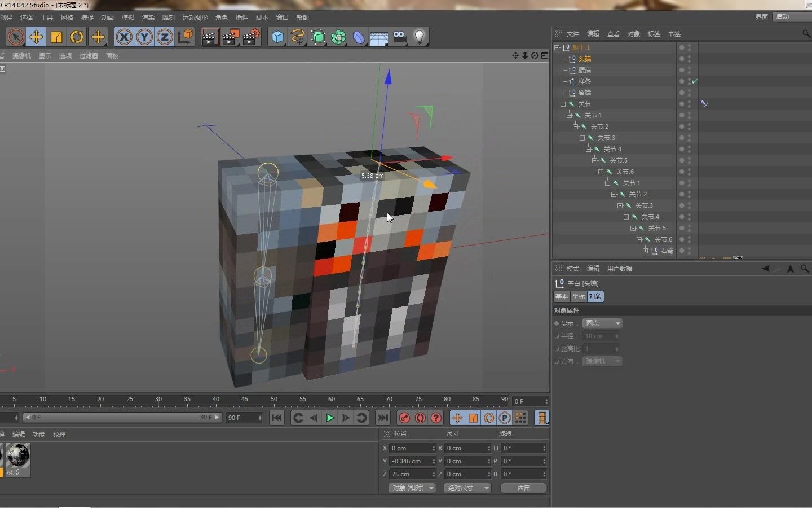Toggle the 显示 property radio dot
The width and height of the screenshot is (812, 508).
coord(557,323)
